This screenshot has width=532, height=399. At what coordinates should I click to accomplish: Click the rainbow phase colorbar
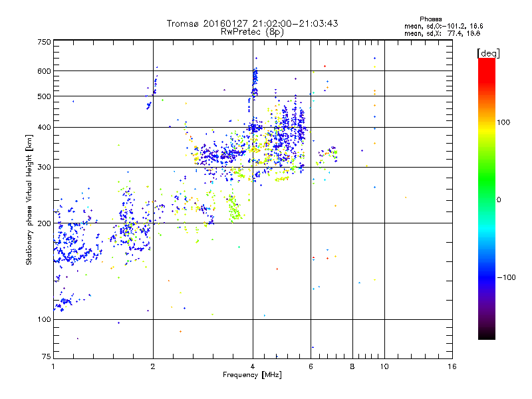tap(487, 198)
